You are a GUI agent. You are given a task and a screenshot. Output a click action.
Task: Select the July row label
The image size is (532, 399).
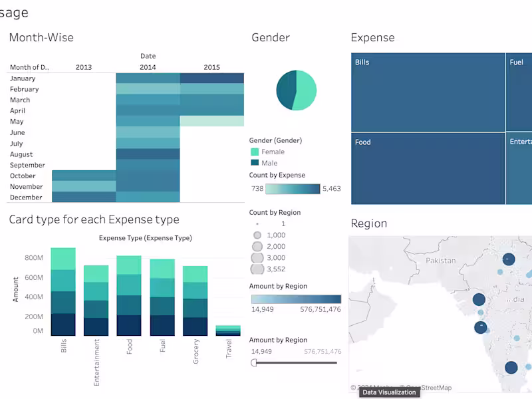(x=16, y=144)
